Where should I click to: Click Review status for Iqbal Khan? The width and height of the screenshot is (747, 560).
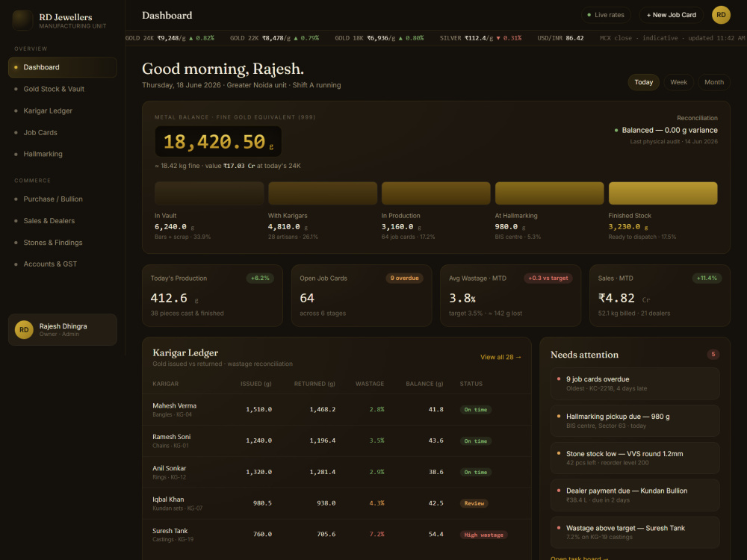pos(474,503)
